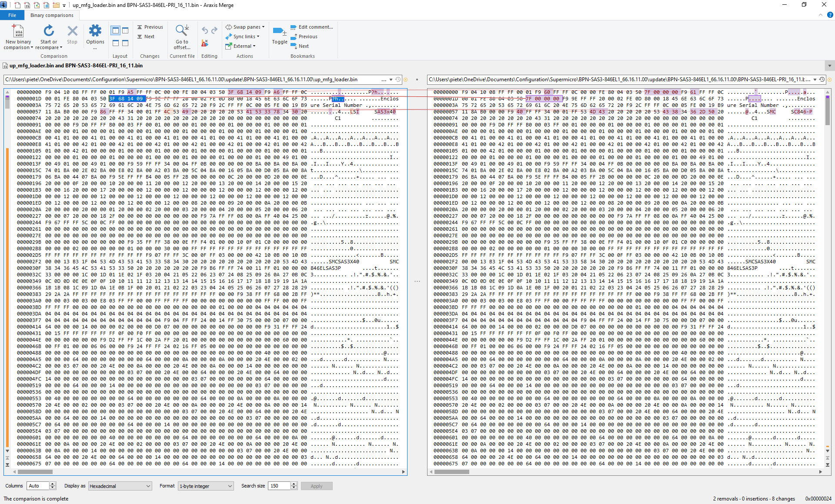This screenshot has height=504, width=835.
Task: Open Display as Hexadecimal dropdown
Action: coord(120,486)
